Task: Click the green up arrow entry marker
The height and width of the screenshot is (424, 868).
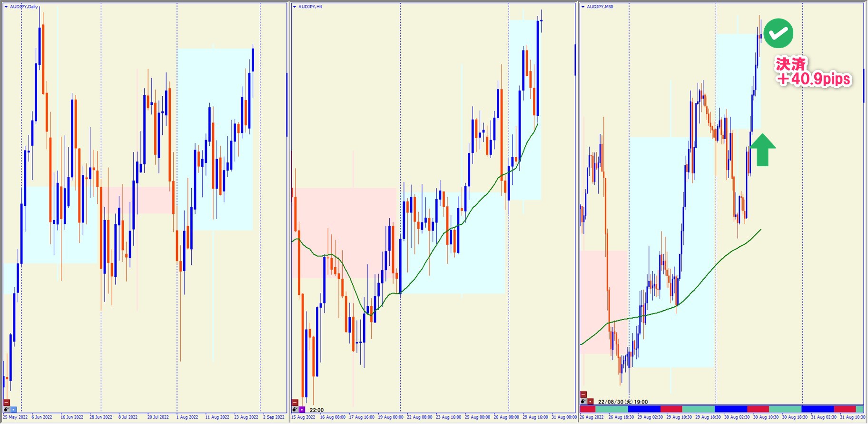Action: point(763,150)
